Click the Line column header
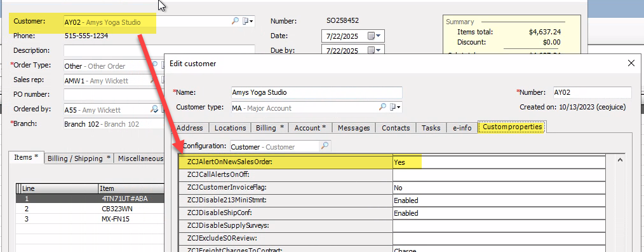Screen dimensions: 644x252 (59, 189)
